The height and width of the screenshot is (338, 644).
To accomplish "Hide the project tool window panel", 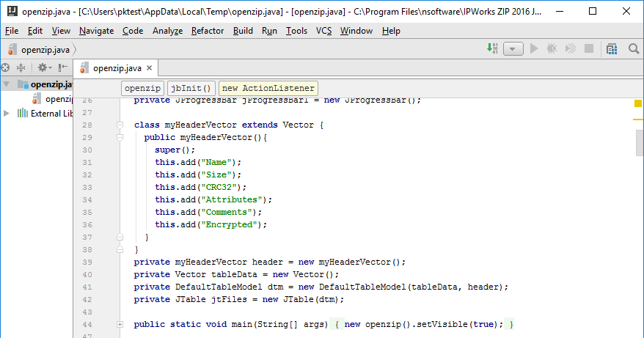I will pyautogui.click(x=63, y=67).
